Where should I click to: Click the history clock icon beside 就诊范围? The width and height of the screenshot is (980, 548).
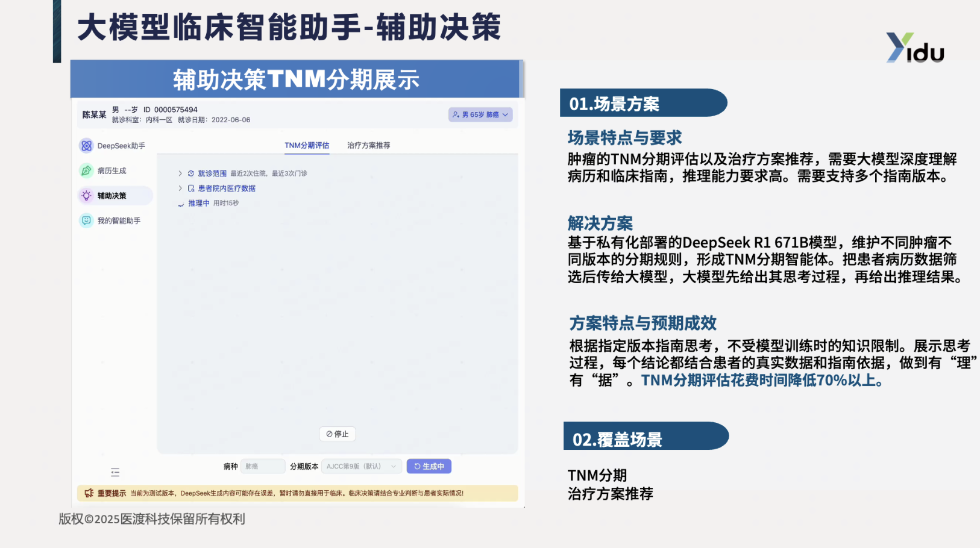point(191,173)
